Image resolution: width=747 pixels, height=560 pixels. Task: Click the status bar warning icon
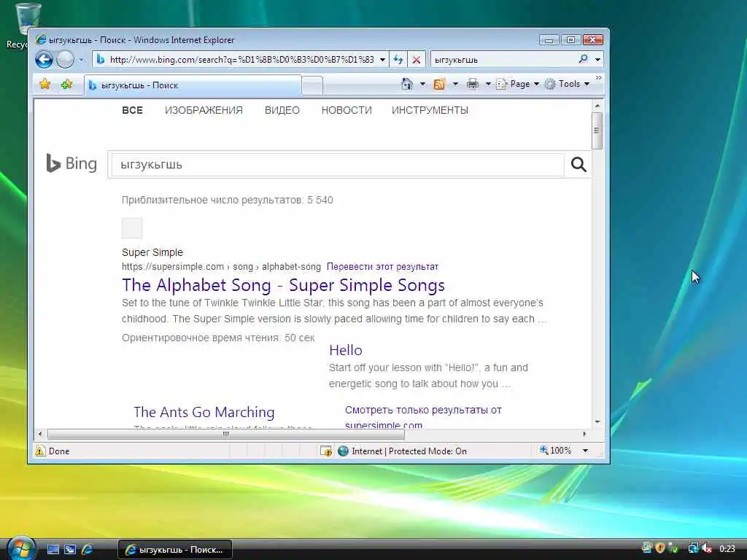tap(40, 451)
